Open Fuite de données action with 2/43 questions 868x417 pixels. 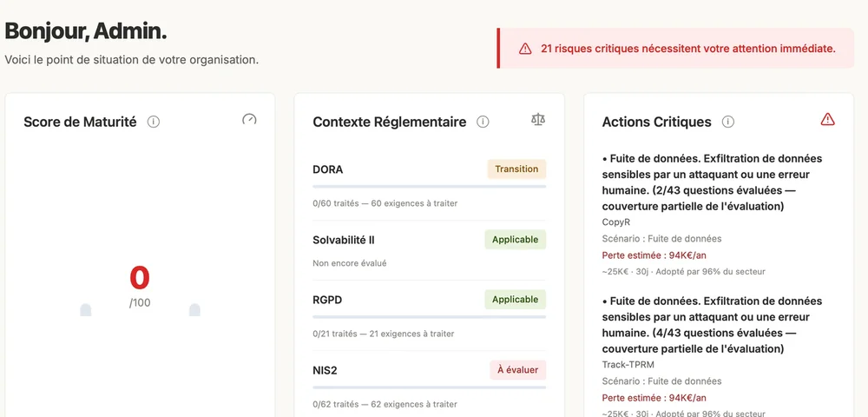pyautogui.click(x=712, y=182)
